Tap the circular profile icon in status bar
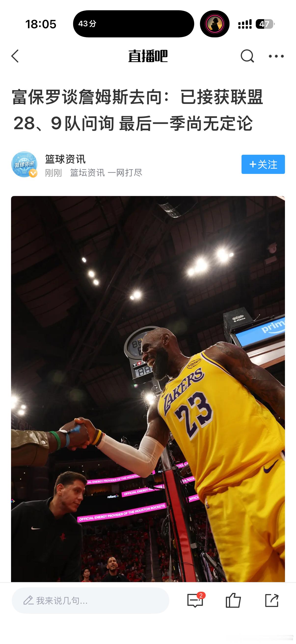The image size is (296, 644). pyautogui.click(x=215, y=24)
